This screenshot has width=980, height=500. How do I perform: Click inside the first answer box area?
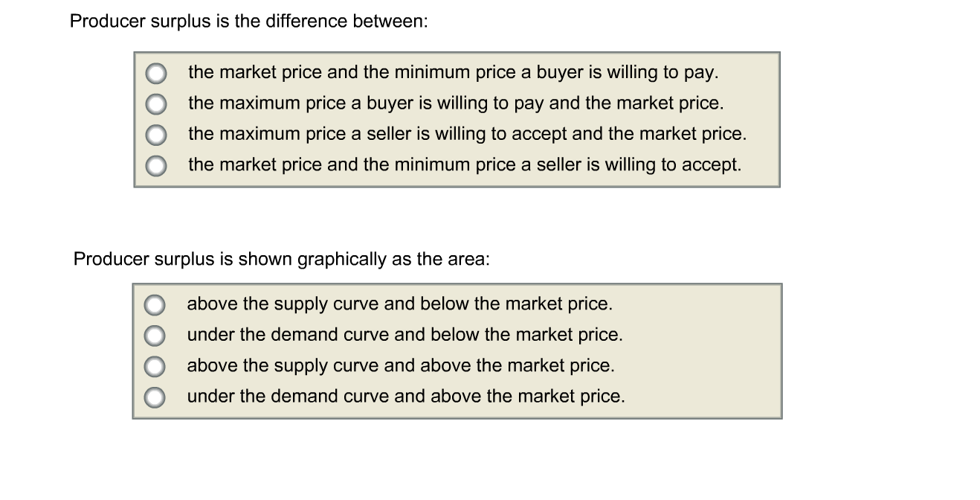[457, 119]
